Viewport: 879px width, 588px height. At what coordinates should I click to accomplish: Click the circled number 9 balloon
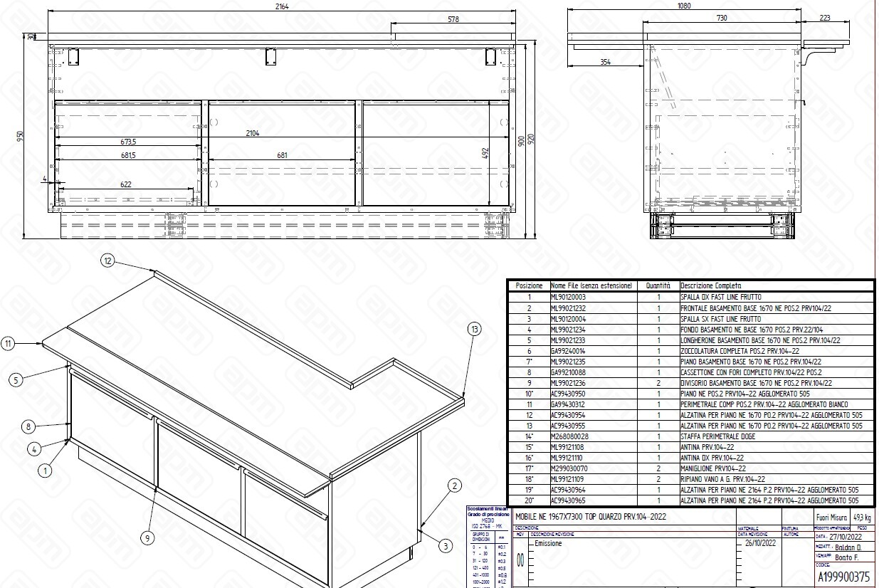click(147, 538)
